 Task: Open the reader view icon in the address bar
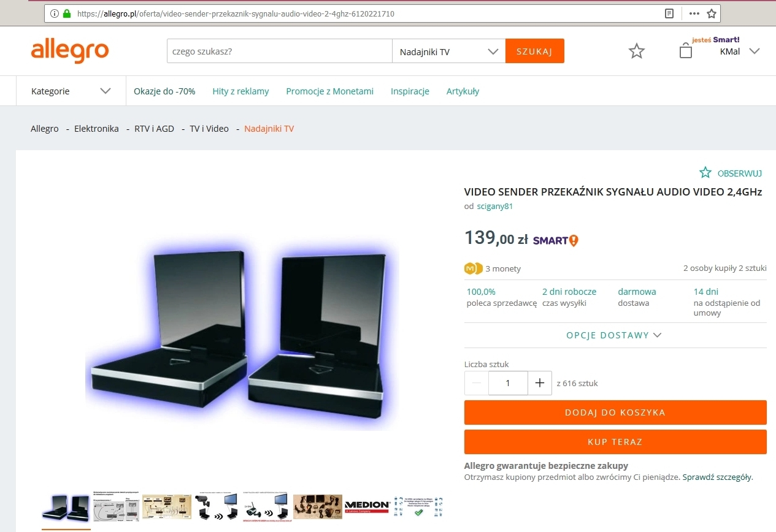click(x=669, y=13)
